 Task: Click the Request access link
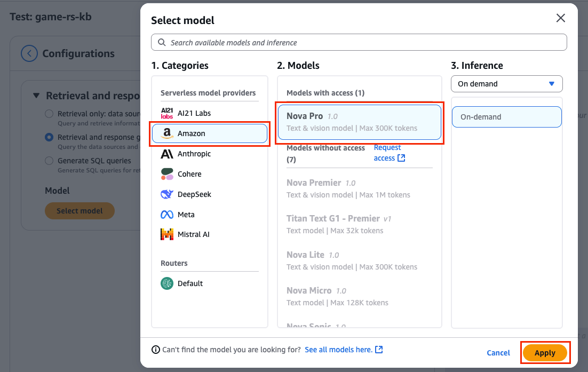click(388, 153)
